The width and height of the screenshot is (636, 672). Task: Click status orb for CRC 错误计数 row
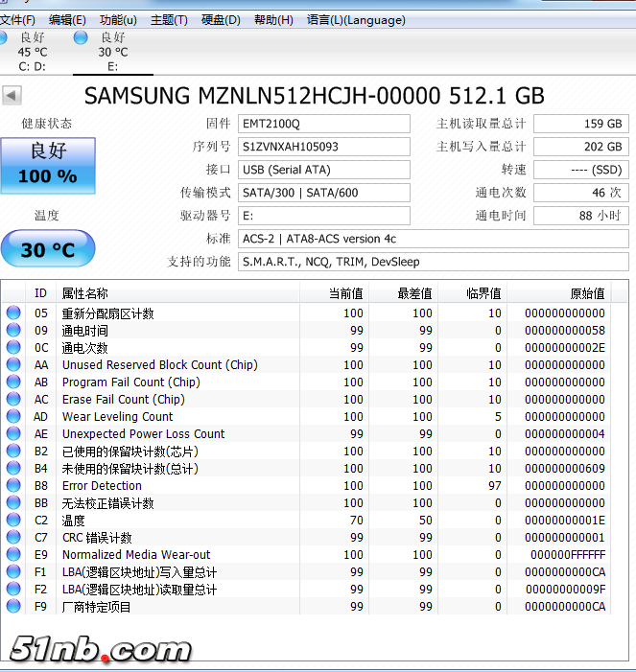pyautogui.click(x=13, y=538)
